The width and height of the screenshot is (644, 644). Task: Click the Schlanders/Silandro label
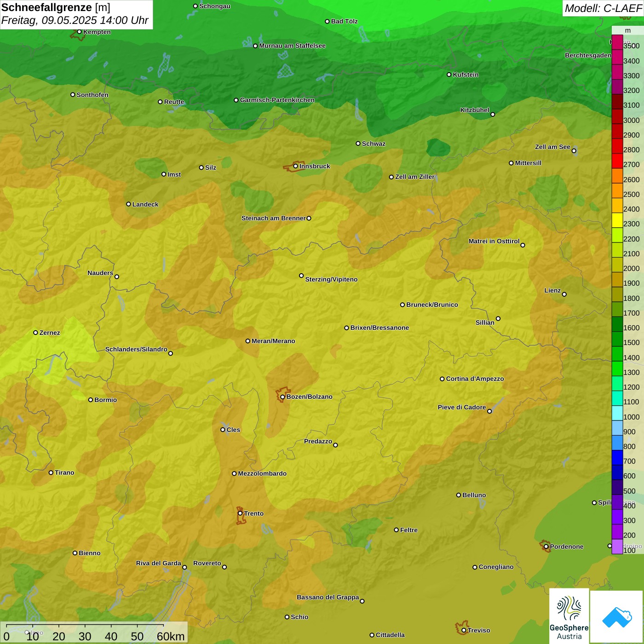click(136, 349)
